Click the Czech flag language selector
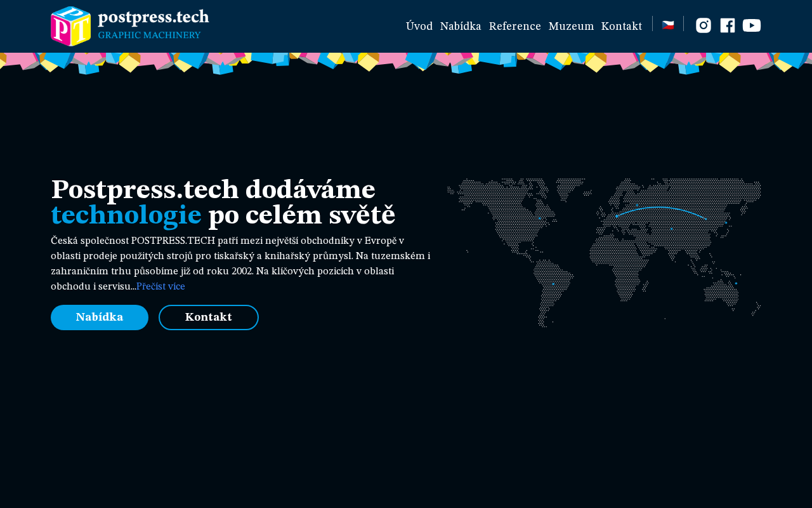 tap(668, 25)
